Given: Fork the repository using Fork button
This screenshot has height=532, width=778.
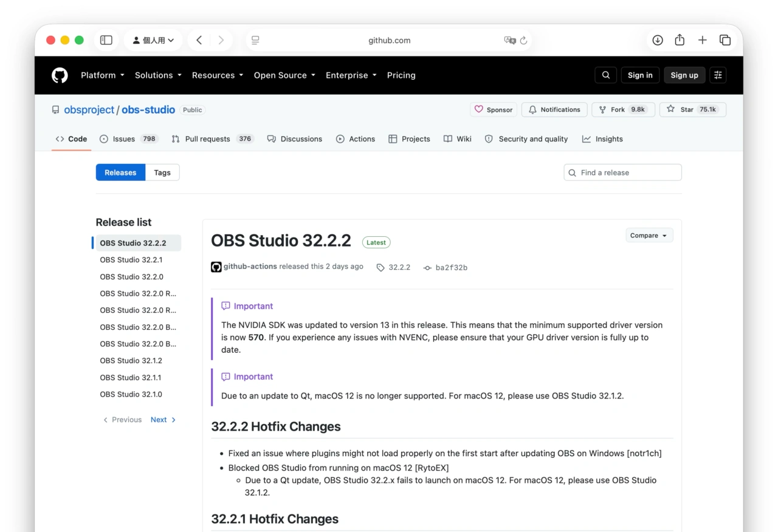Looking at the screenshot, I should click(x=623, y=110).
